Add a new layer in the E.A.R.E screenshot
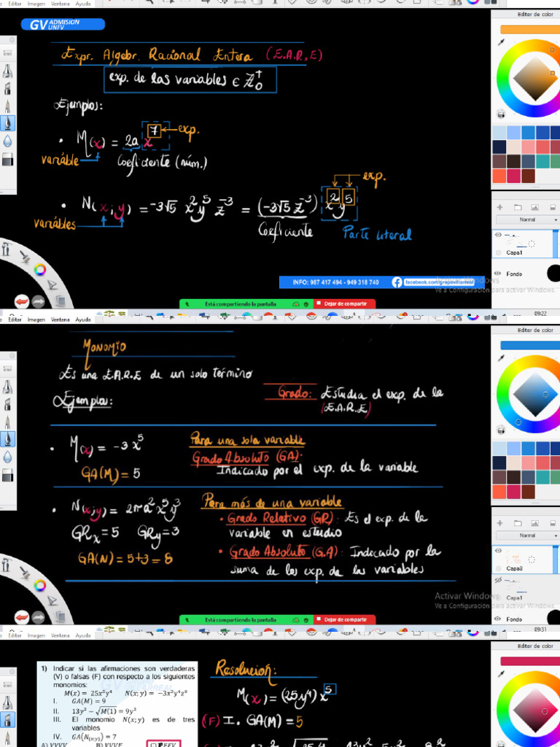This screenshot has width=560, height=747. click(x=500, y=207)
